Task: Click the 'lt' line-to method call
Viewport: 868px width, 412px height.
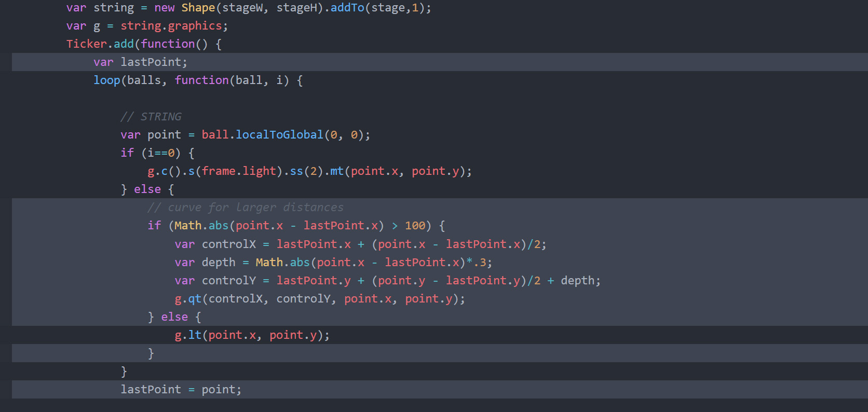Action: pyautogui.click(x=195, y=335)
